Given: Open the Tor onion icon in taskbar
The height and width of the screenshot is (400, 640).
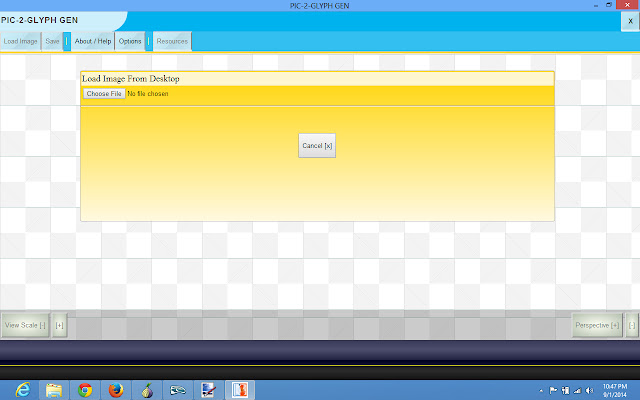Looking at the screenshot, I should [147, 390].
